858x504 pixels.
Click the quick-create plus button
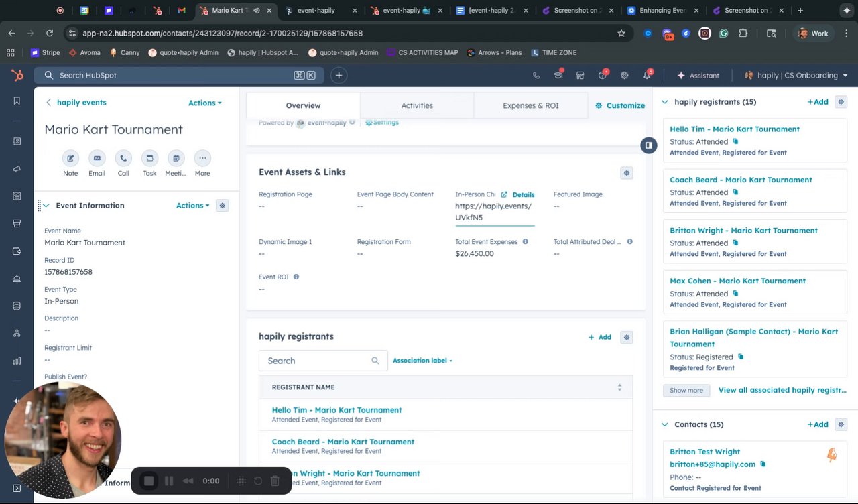click(x=339, y=76)
